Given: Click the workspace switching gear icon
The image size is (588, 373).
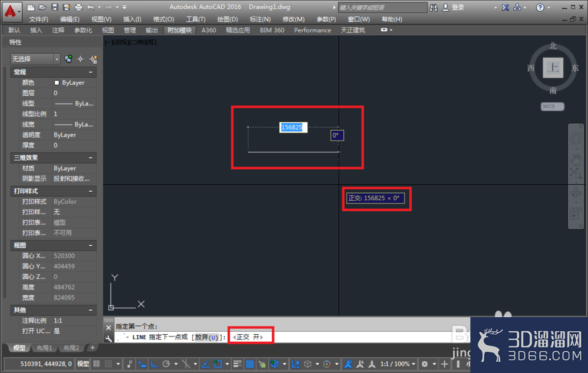Looking at the screenshot, I should click(x=425, y=364).
